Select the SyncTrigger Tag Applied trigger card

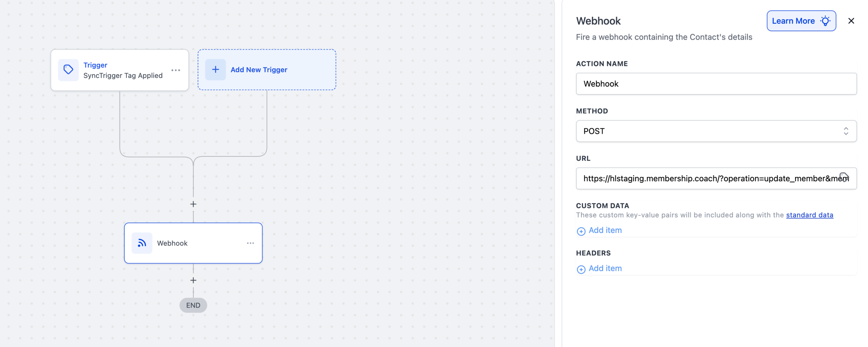point(120,70)
